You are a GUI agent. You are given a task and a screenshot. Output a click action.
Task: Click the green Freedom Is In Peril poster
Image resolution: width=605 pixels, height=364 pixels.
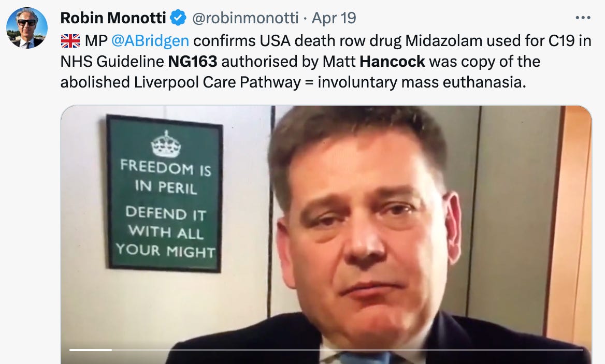click(x=165, y=194)
